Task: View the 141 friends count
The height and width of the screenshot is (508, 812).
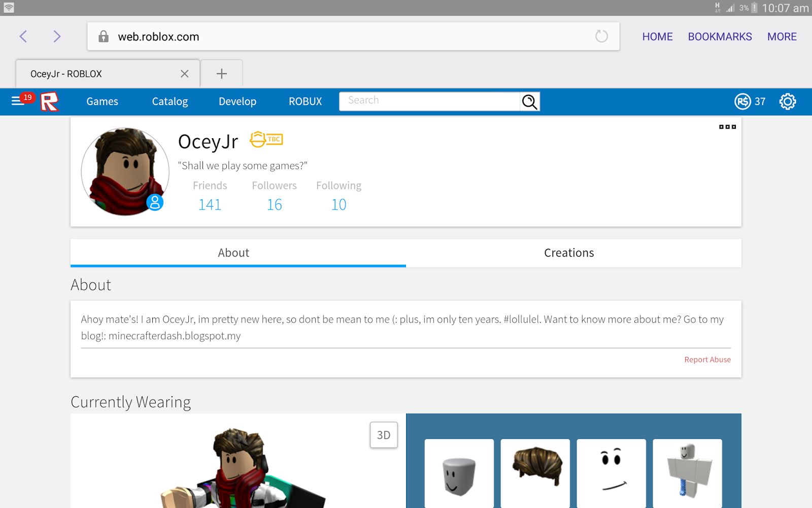Action: tap(210, 205)
